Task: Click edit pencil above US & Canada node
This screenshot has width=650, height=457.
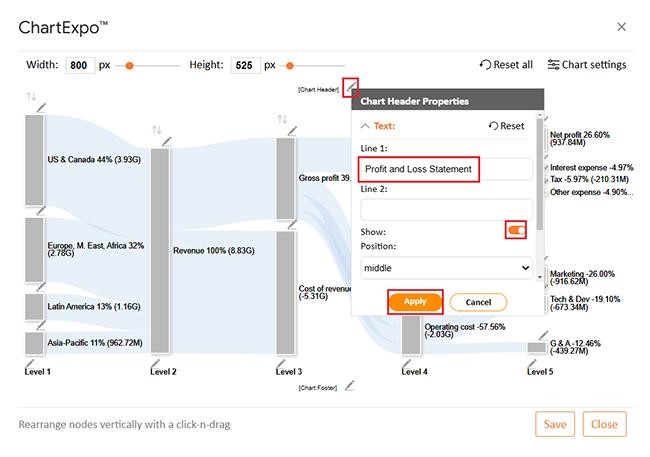Action: 41,106
